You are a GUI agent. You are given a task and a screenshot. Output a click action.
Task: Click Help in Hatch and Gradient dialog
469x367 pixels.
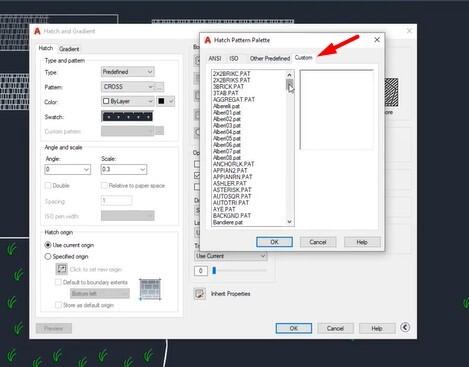pos(377,328)
